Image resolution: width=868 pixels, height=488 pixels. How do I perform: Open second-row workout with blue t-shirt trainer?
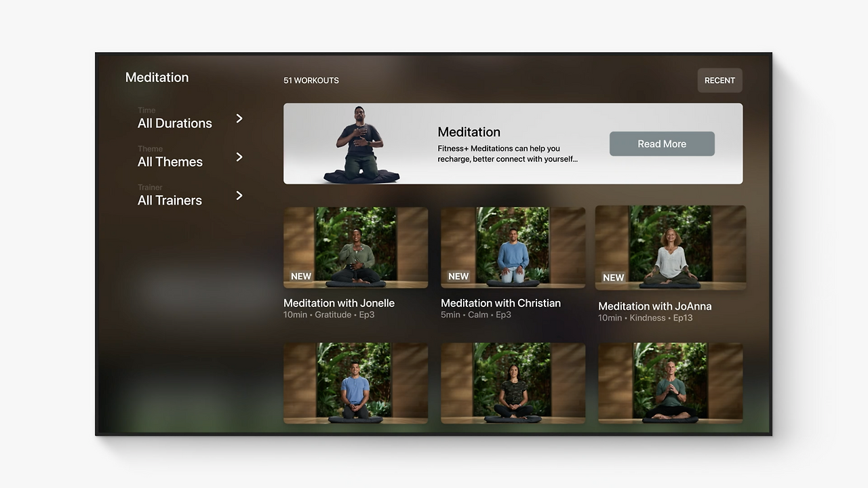(355, 383)
